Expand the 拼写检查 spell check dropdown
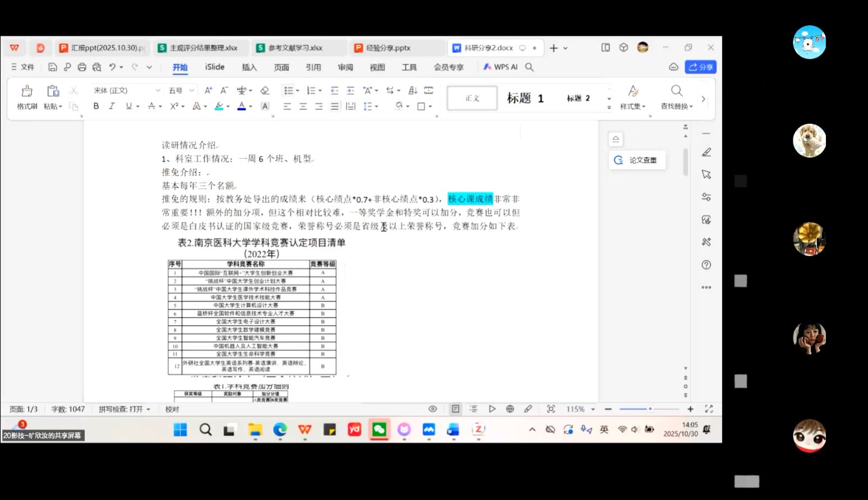 [x=124, y=409]
